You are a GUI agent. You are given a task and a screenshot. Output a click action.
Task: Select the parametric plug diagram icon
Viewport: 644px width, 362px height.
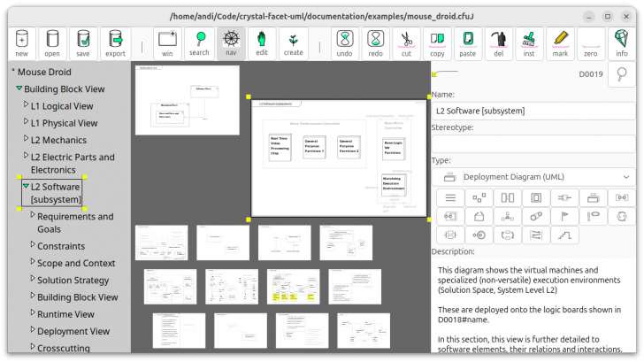coord(564,198)
